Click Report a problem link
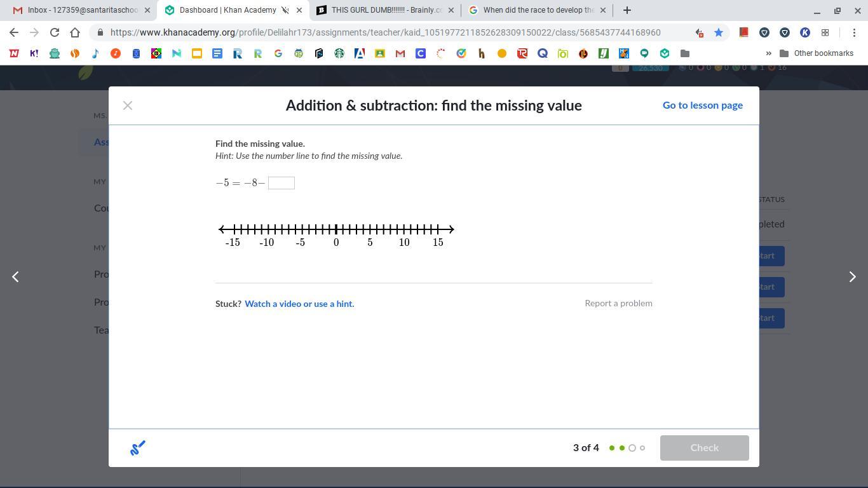Image resolution: width=868 pixels, height=488 pixels. (618, 303)
